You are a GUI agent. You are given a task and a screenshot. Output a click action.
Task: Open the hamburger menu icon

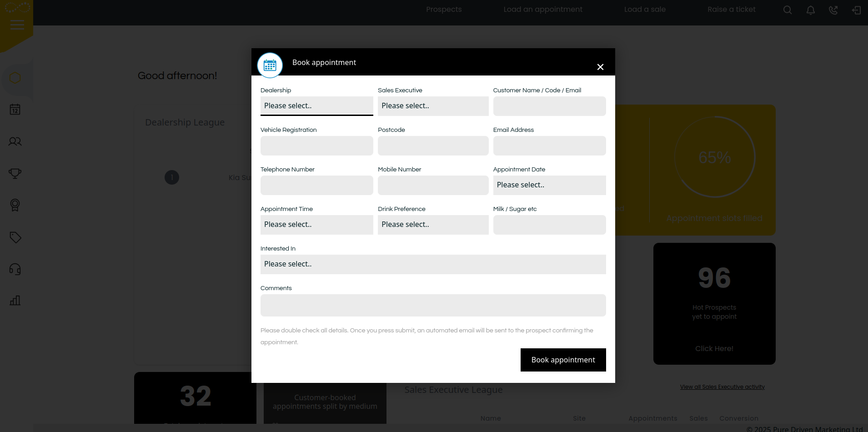(x=17, y=25)
